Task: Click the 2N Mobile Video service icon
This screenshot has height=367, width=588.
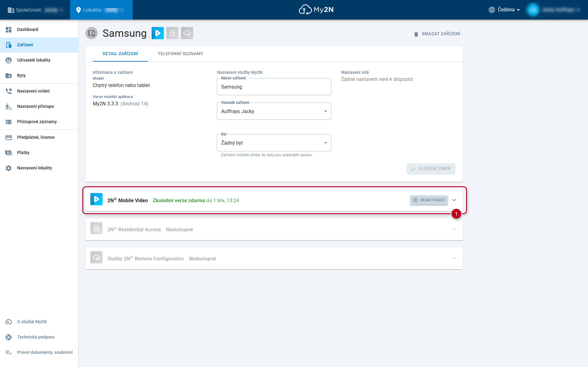Action: click(x=96, y=199)
